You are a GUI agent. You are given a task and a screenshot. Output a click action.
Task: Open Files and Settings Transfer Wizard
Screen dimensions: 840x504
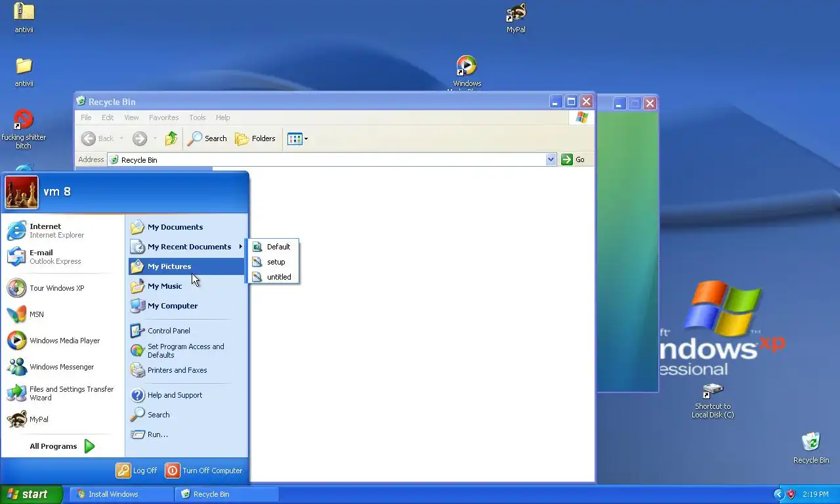click(x=62, y=393)
